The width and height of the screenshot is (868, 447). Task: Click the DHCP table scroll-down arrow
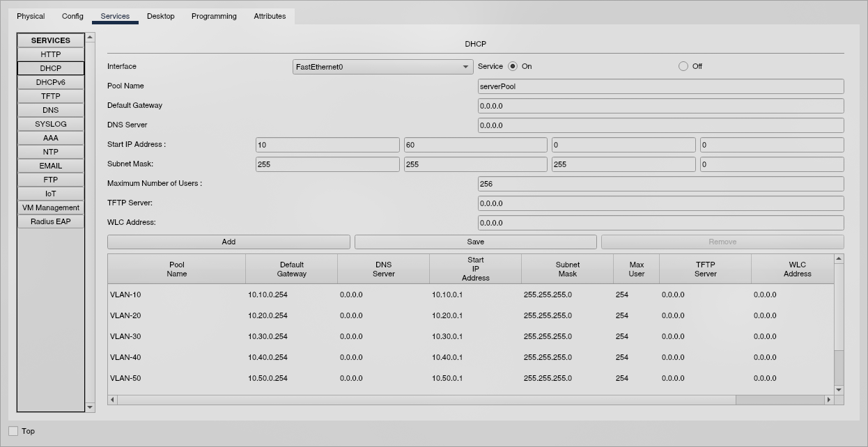[839, 390]
